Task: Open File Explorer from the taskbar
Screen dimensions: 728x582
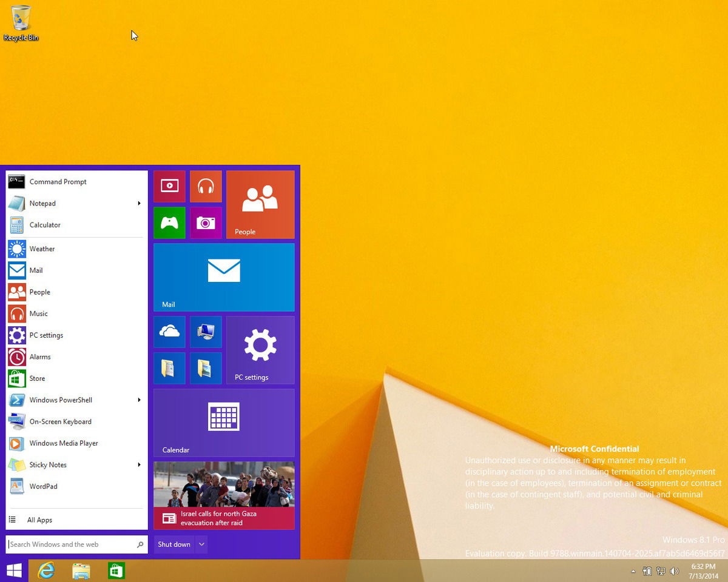Action: pos(81,570)
